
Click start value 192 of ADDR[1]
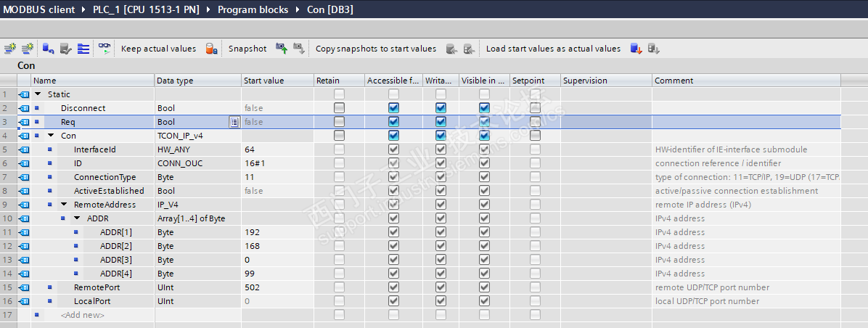click(252, 232)
